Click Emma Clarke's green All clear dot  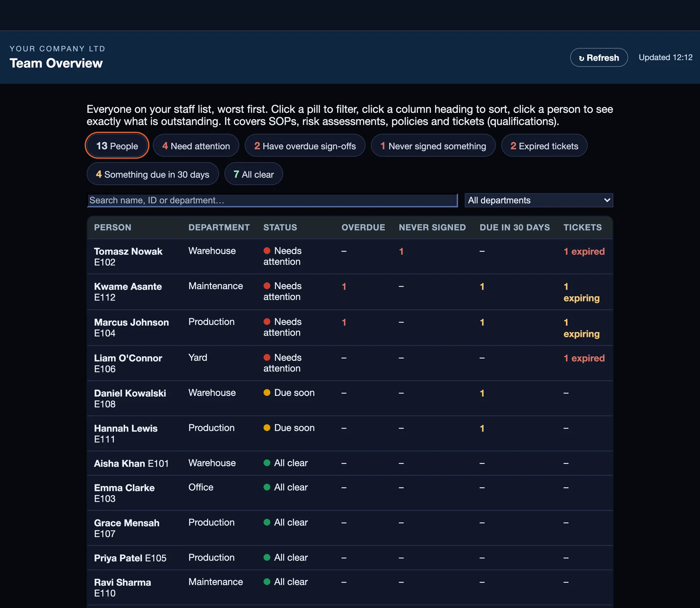click(x=267, y=487)
